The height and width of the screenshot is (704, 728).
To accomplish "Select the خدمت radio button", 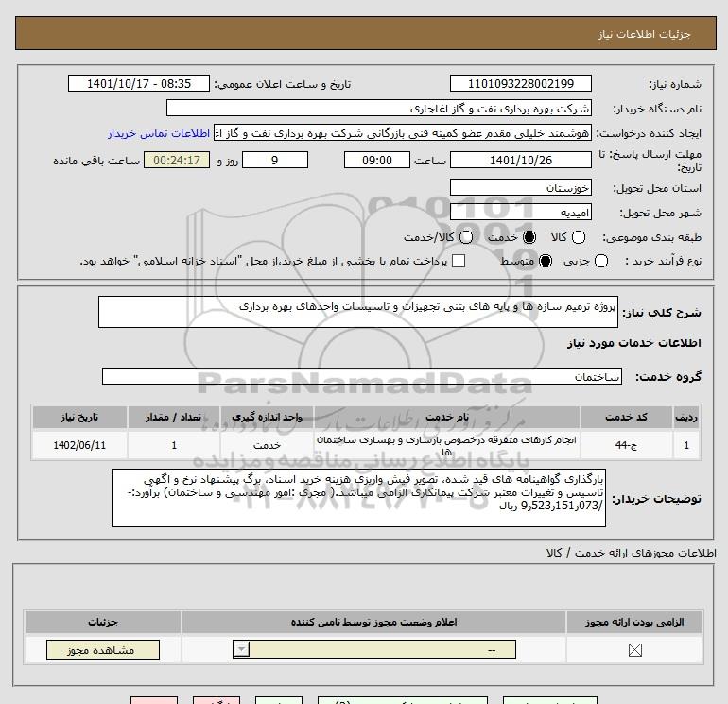I will tap(529, 237).
